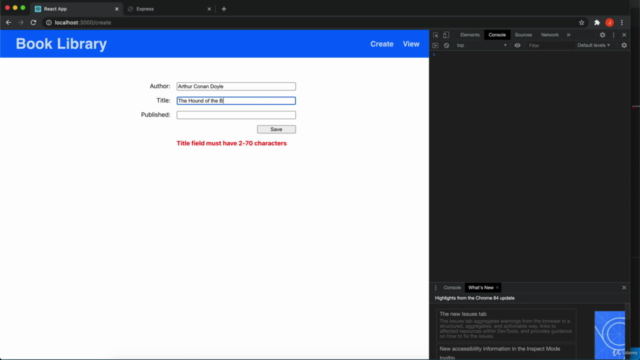
Task: Open DevTools settings gear
Action: click(x=602, y=35)
